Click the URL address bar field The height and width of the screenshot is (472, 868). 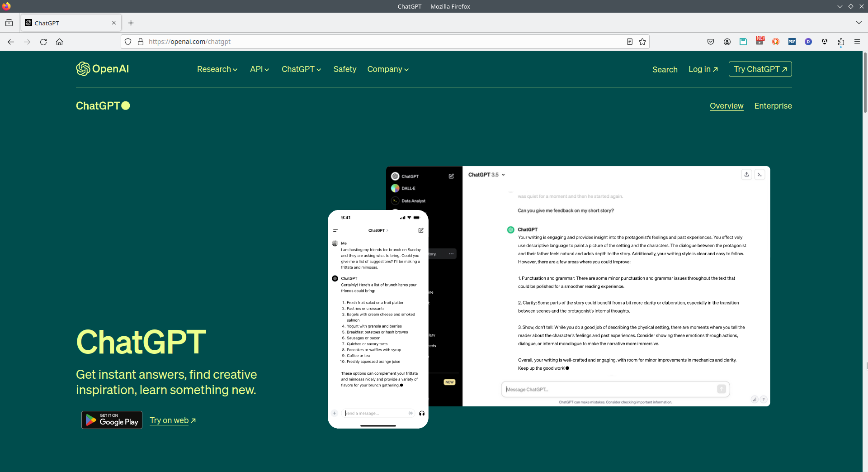pyautogui.click(x=384, y=42)
